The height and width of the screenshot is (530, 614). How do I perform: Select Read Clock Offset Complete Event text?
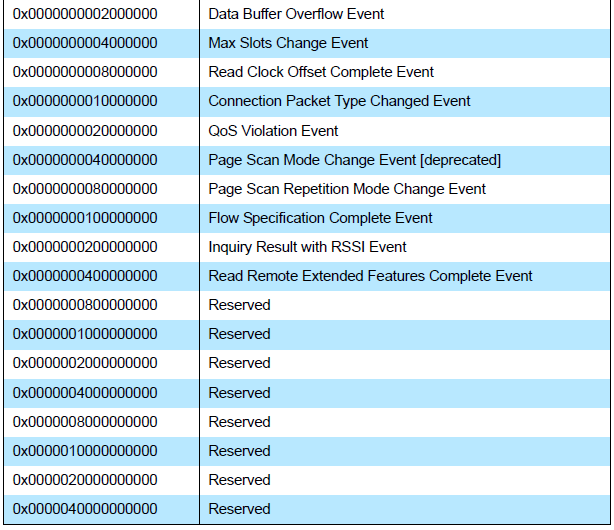(321, 72)
